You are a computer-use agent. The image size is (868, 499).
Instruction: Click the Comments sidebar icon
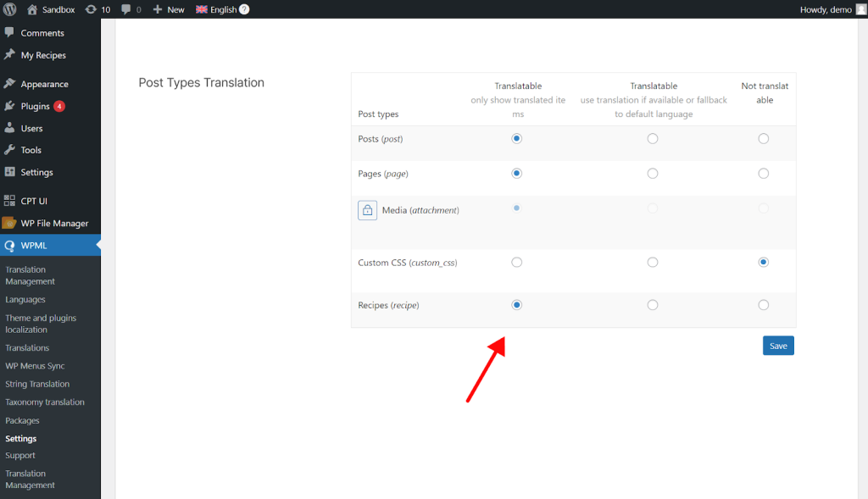pos(9,32)
